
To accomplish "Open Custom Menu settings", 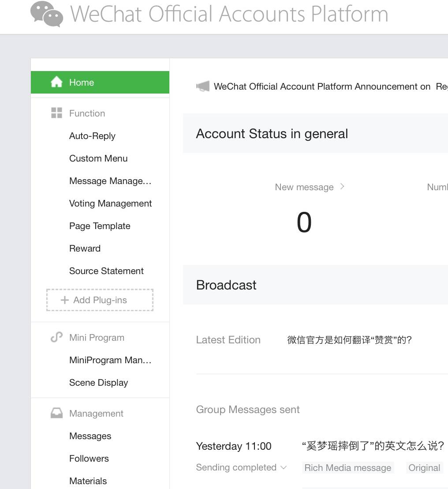I will pyautogui.click(x=98, y=158).
